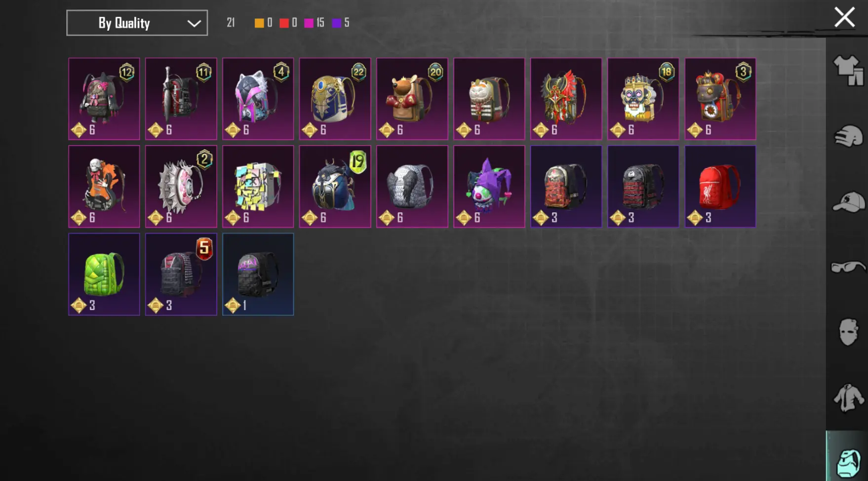Select the red Liverpool backpack

[720, 187]
